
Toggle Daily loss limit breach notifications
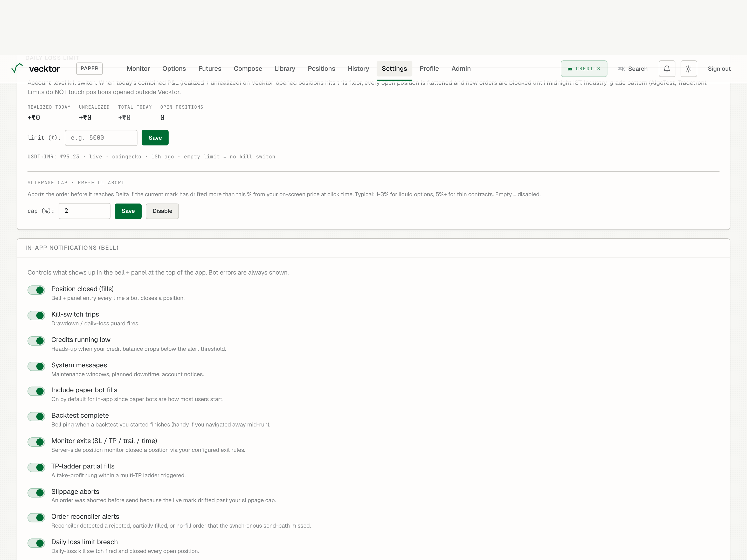pos(36,543)
